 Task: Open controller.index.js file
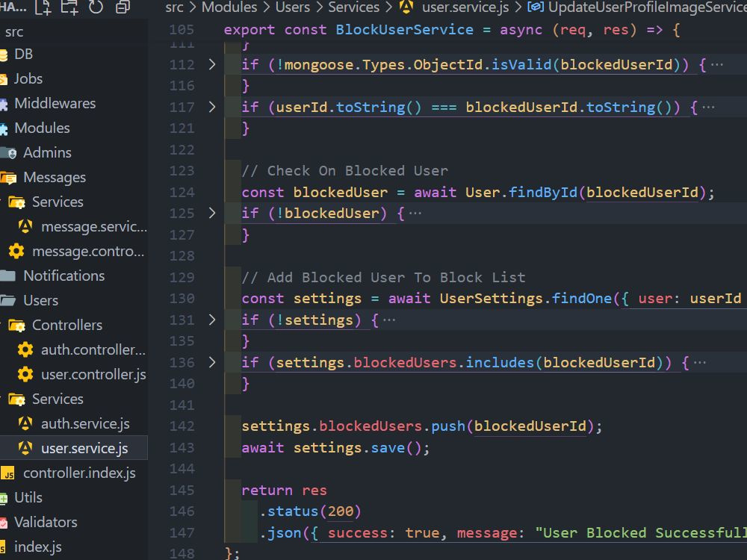pos(79,473)
